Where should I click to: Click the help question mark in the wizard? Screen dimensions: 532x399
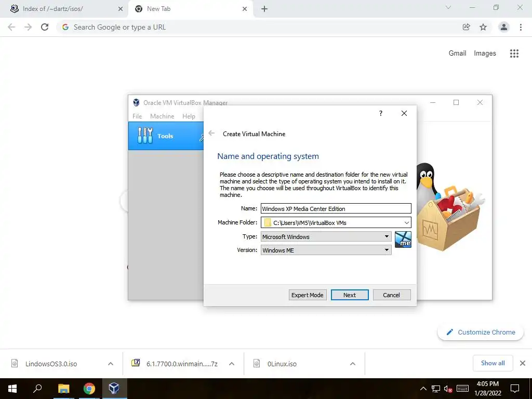[381, 113]
